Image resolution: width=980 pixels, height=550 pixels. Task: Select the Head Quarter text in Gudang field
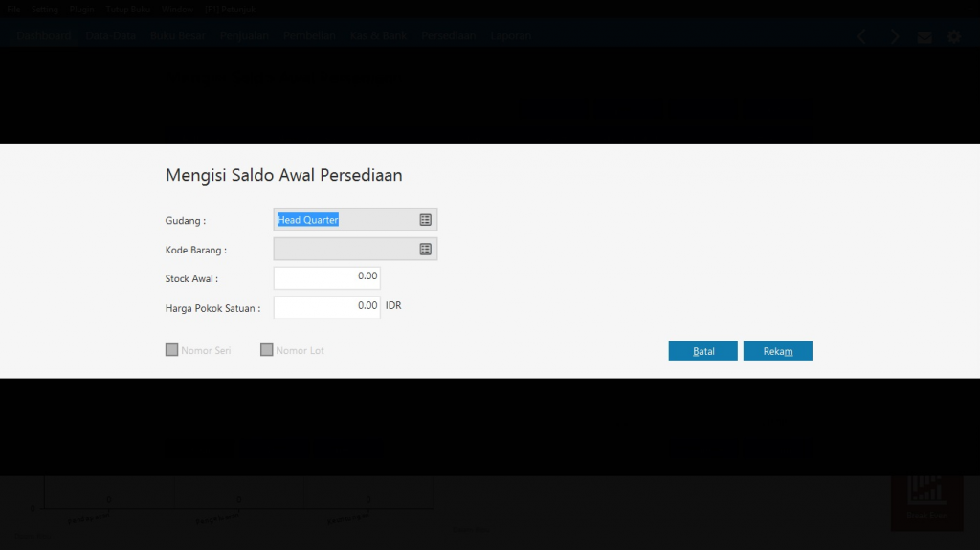[x=308, y=220]
